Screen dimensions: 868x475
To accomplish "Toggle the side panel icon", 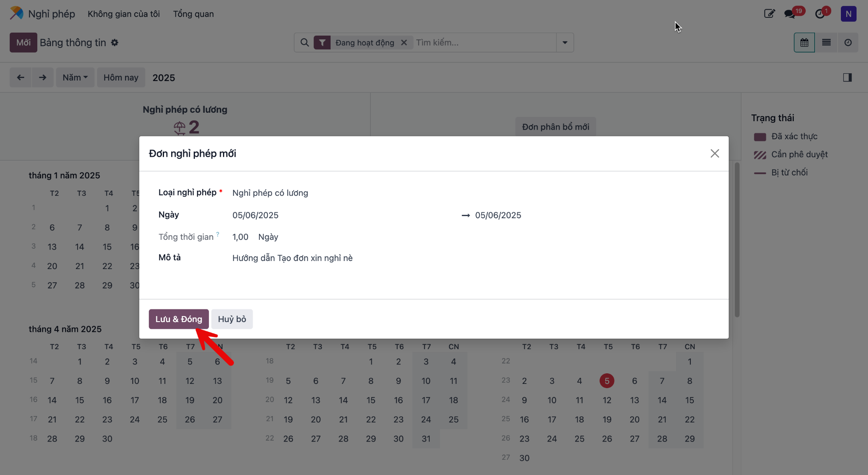I will pyautogui.click(x=847, y=78).
